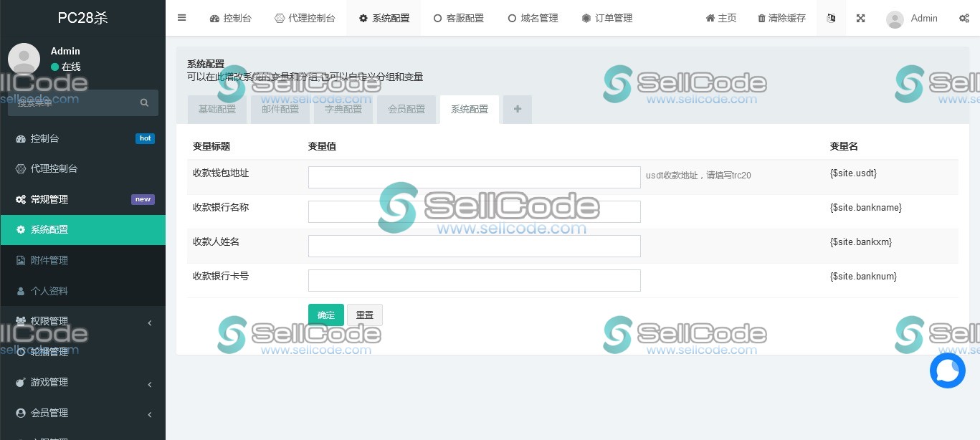Switch to the 会员配置 config tab
The image size is (980, 440).
click(406, 109)
